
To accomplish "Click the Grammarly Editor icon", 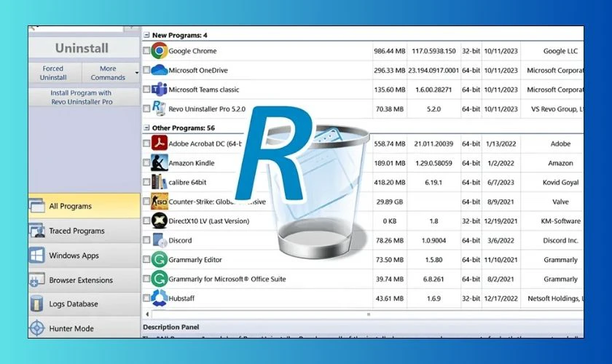I will tap(160, 259).
